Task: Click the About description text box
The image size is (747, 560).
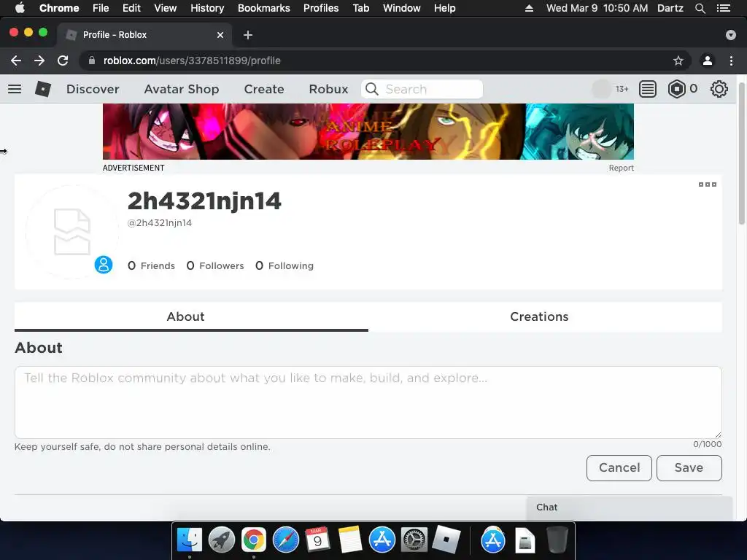Action: [368, 402]
